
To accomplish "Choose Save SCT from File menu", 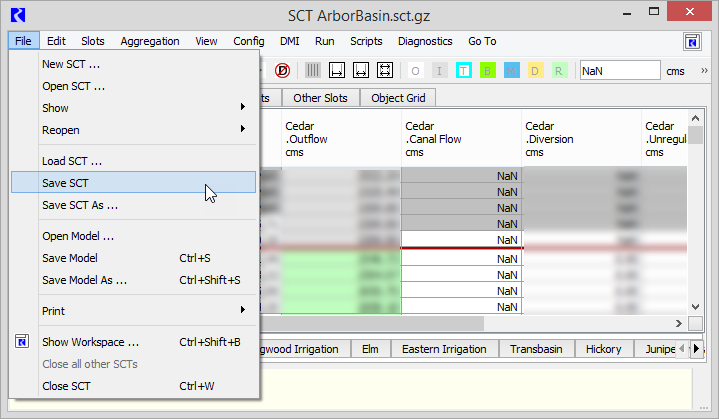I will point(133,183).
